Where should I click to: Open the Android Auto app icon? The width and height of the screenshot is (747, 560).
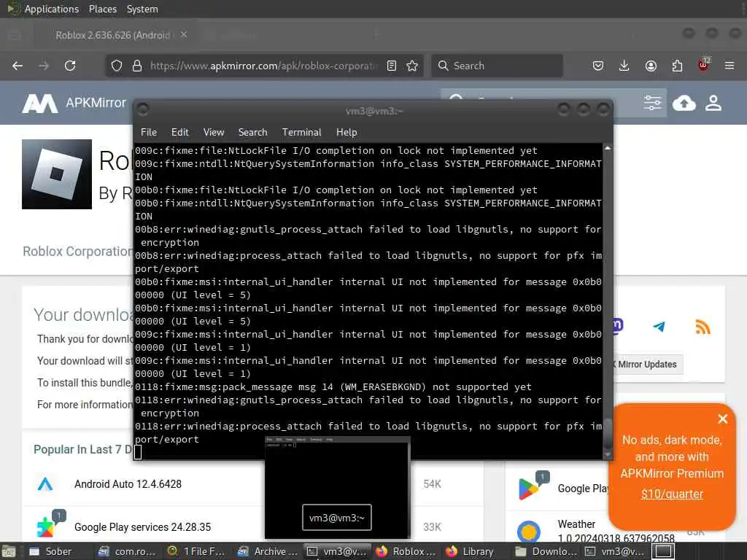tap(45, 484)
